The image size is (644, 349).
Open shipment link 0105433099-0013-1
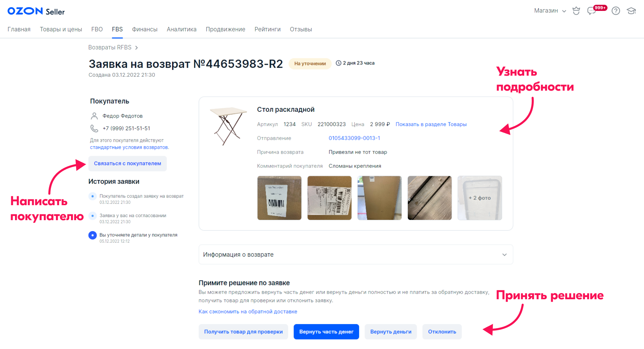point(354,138)
